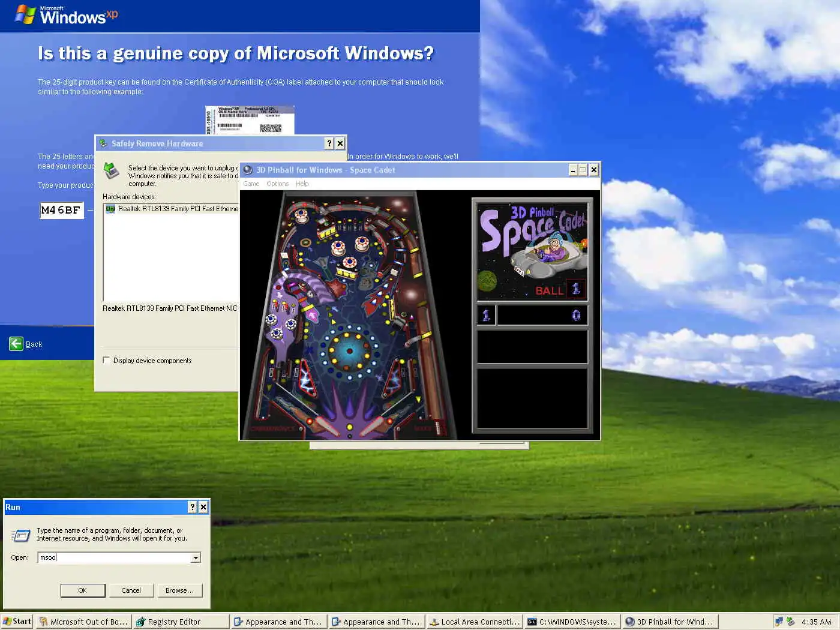Click the Back link in Windows activation
The height and width of the screenshot is (630, 840).
coord(34,344)
